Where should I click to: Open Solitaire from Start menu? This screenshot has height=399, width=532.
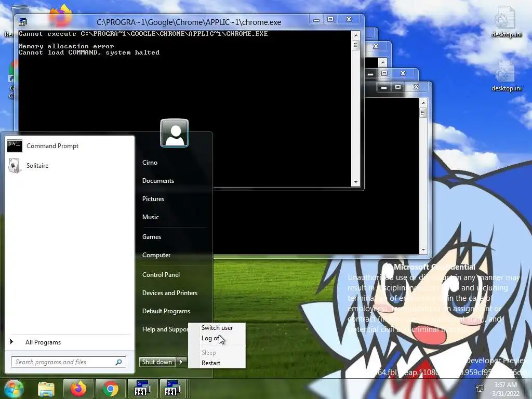[x=69, y=166]
